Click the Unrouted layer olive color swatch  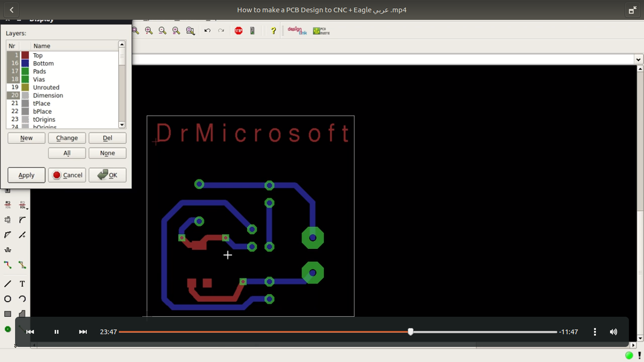(25, 87)
